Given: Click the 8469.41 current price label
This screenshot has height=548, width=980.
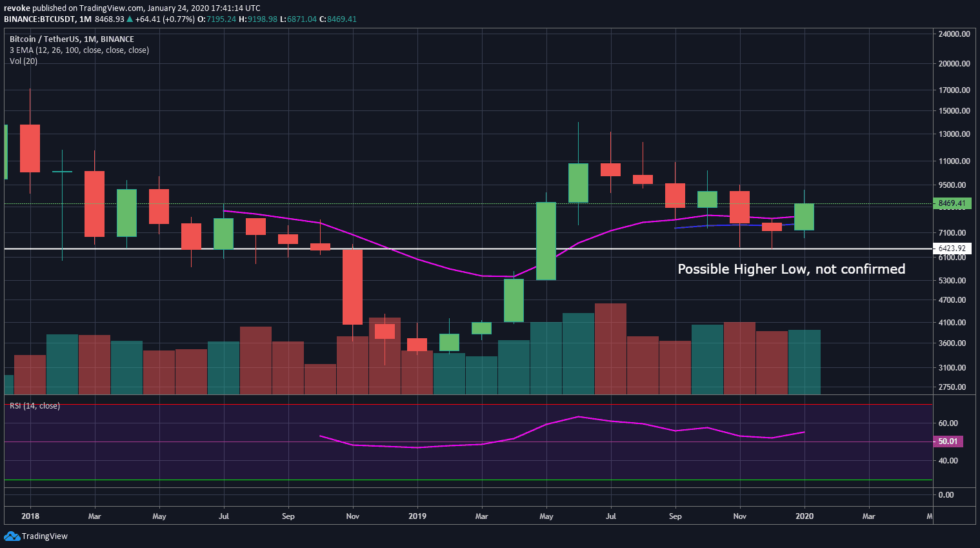Looking at the screenshot, I should pos(952,203).
